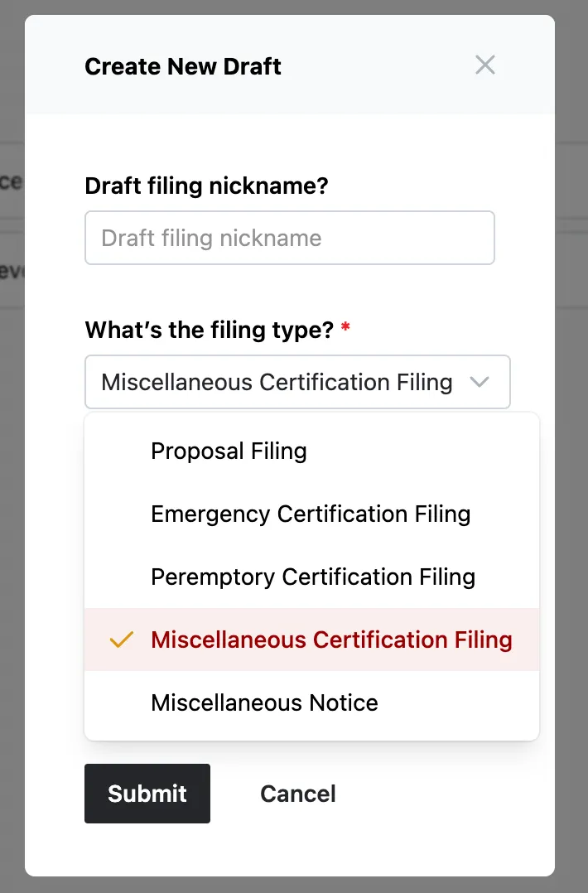Pick Peremptory Certification Filing
The height and width of the screenshot is (893, 588).
(x=312, y=577)
